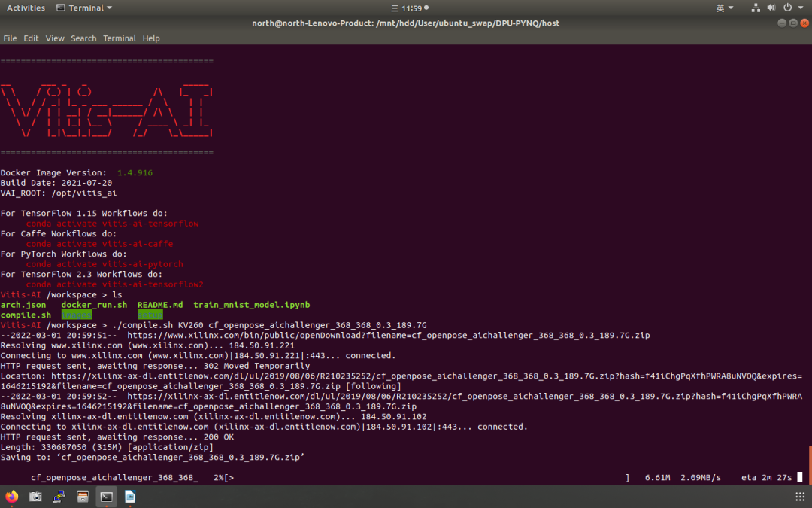Click the highlighted setup directory name

[x=150, y=315]
